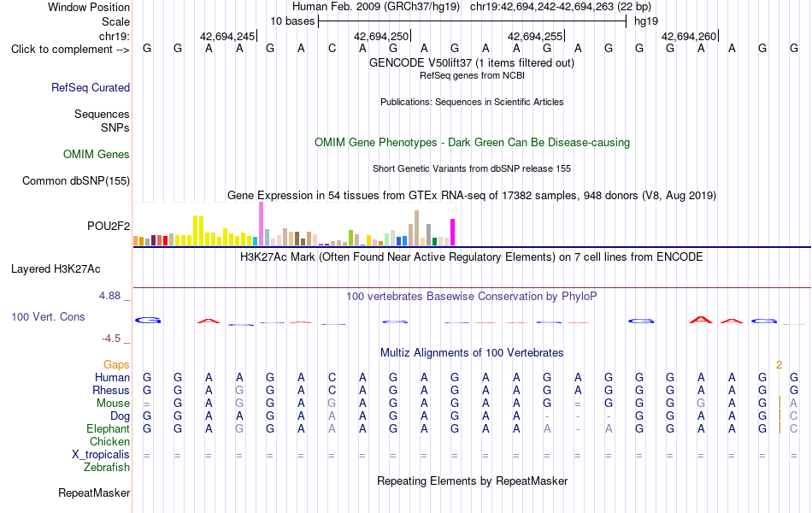The height and width of the screenshot is (513, 812).
Task: Click the Human species label
Action: (x=112, y=377)
